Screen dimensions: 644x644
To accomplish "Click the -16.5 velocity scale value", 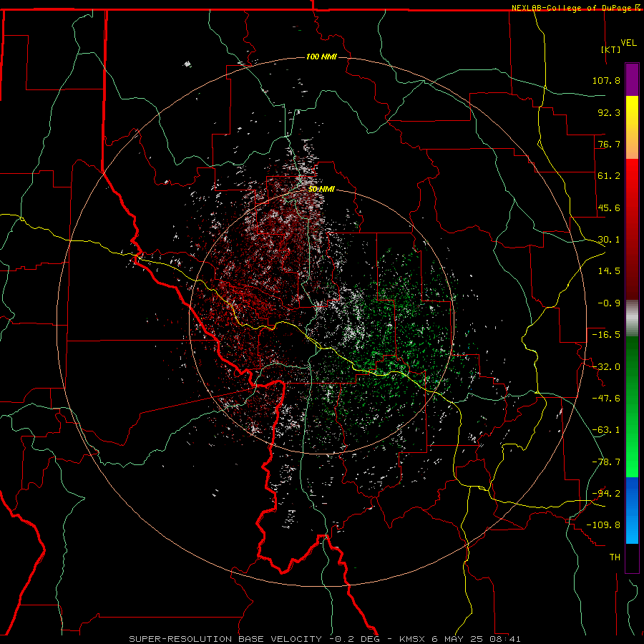I will tap(606, 335).
